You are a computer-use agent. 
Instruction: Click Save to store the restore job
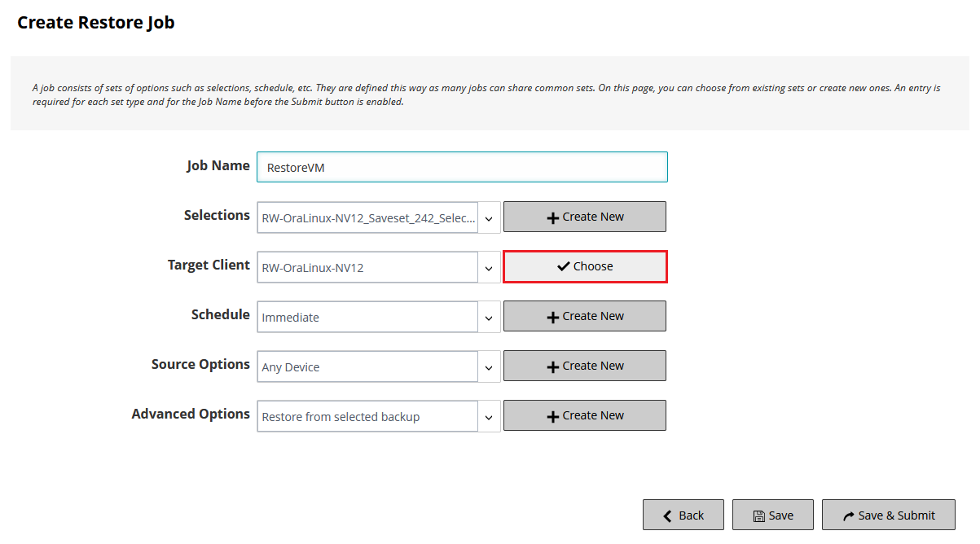[x=772, y=515]
